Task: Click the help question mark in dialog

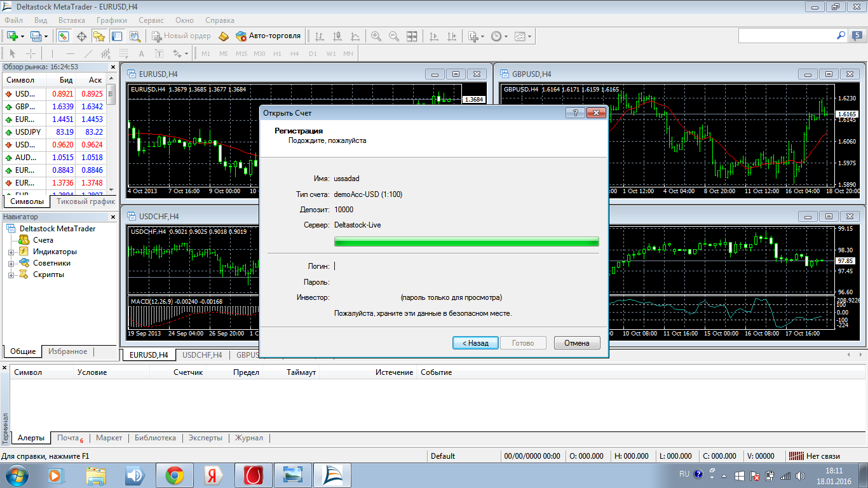Action: pos(575,113)
